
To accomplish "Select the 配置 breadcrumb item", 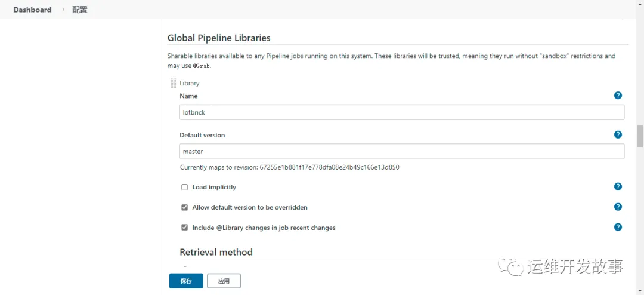I will (80, 10).
